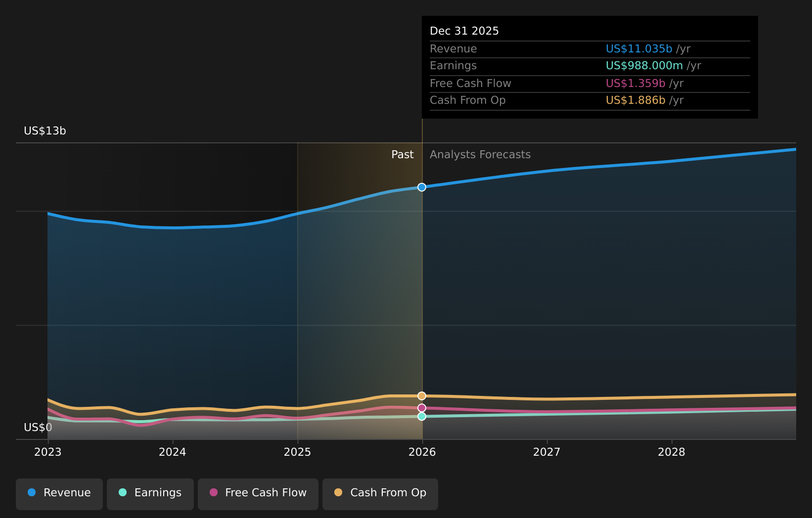The image size is (812, 518).
Task: Click the pink Free Cash Flow chart marker
Action: point(421,407)
